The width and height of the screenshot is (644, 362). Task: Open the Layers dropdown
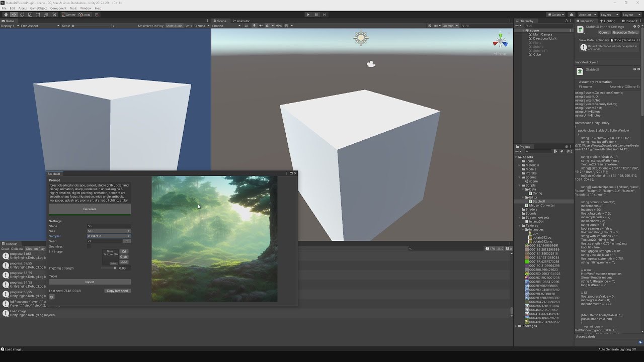(609, 15)
